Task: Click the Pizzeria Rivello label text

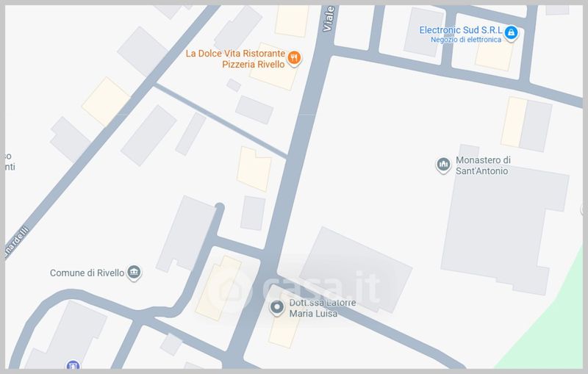Action: [254, 65]
